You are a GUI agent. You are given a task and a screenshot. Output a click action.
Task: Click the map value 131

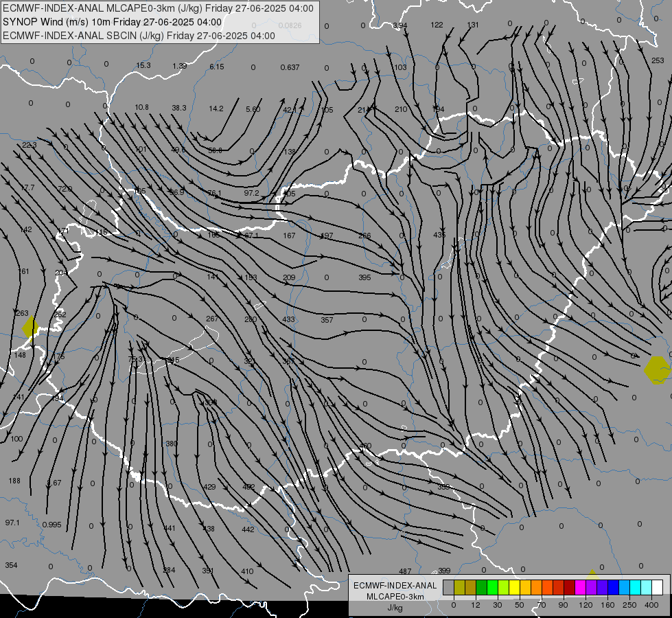point(473,25)
